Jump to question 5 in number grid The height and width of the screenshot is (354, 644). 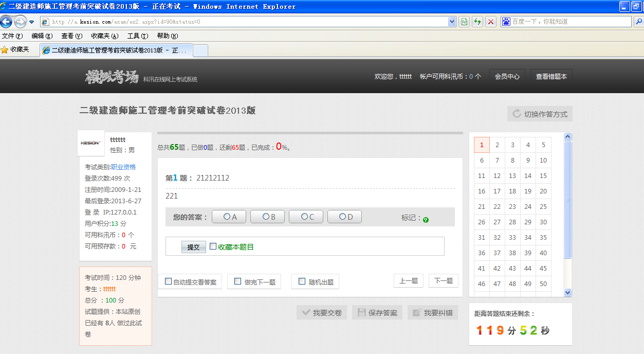pyautogui.click(x=543, y=145)
